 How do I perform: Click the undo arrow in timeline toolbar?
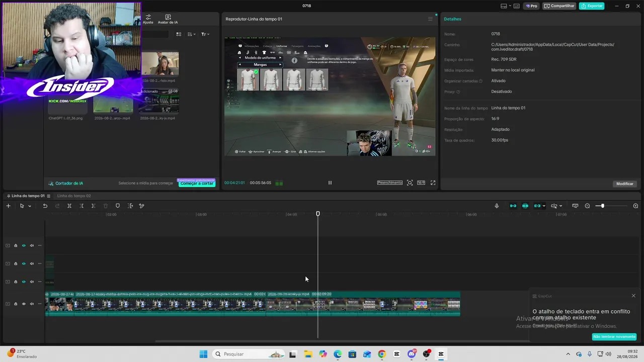45,206
